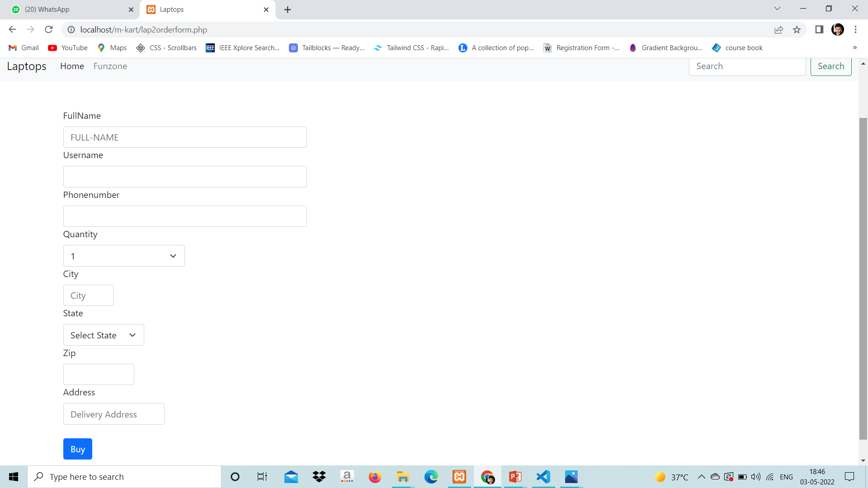Open the YouTube bookmark
868x488 pixels.
pyautogui.click(x=67, y=47)
